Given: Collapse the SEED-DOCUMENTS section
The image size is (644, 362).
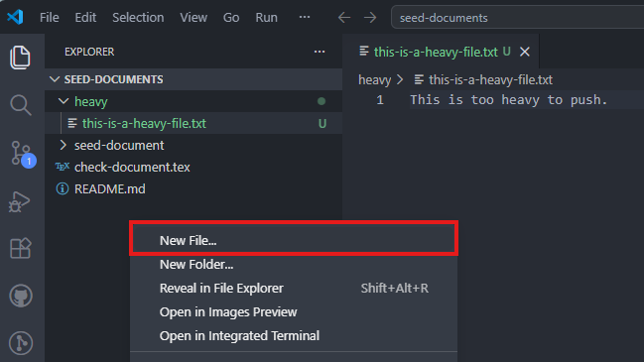Looking at the screenshot, I should pos(55,79).
